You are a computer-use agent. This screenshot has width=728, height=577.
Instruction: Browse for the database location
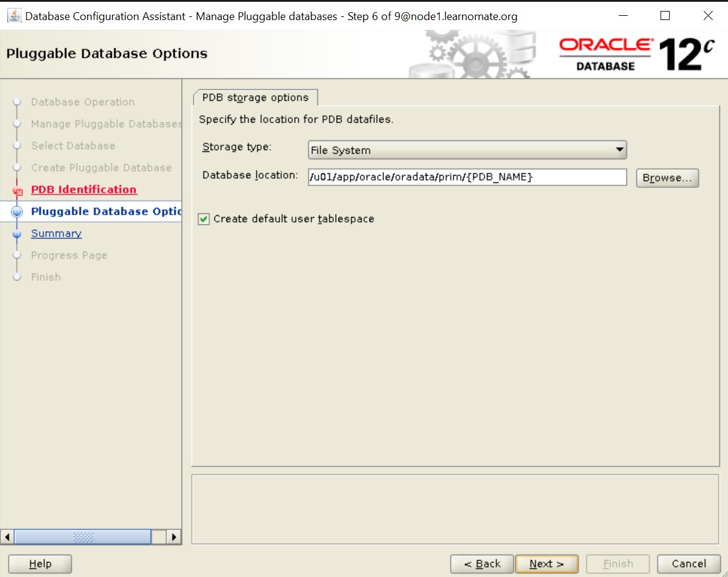[x=667, y=178]
